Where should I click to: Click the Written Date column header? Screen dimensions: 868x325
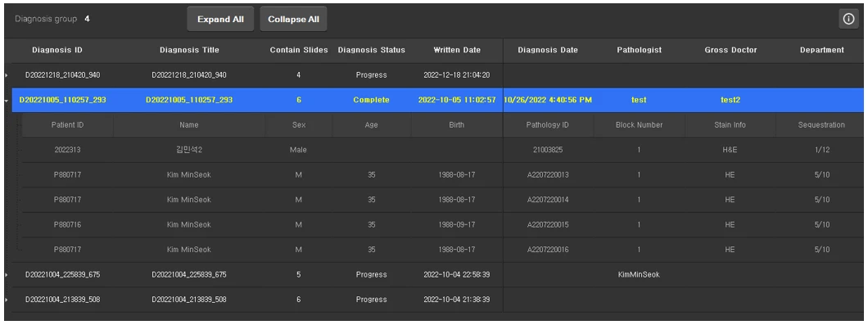[457, 50]
